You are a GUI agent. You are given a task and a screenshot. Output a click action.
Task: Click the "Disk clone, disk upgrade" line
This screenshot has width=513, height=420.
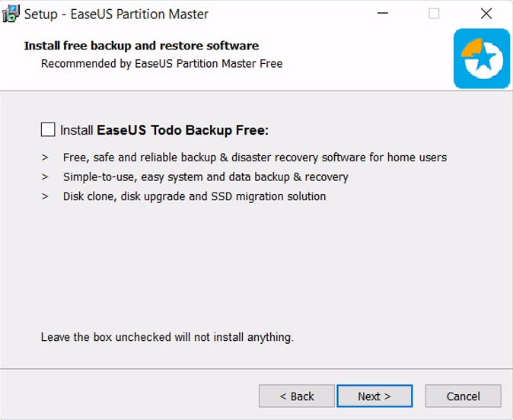194,196
